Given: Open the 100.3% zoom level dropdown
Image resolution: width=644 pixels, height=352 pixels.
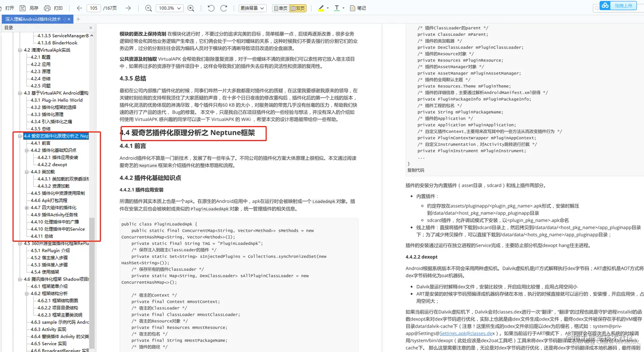Looking at the screenshot, I should pyautogui.click(x=170, y=8).
